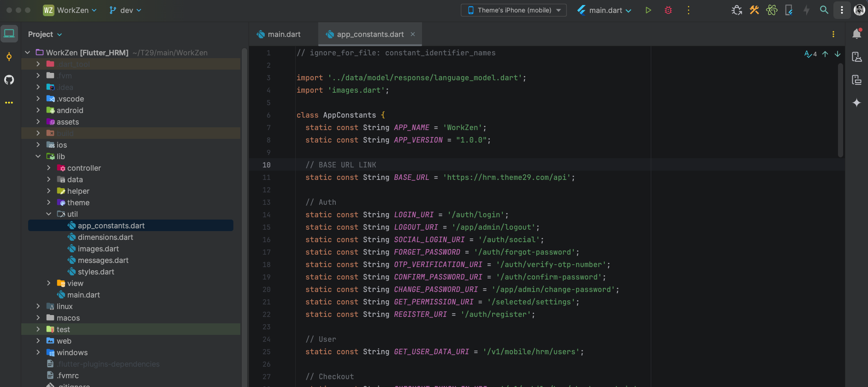Show inspection typos widget with count 4
868x387 pixels.
810,54
